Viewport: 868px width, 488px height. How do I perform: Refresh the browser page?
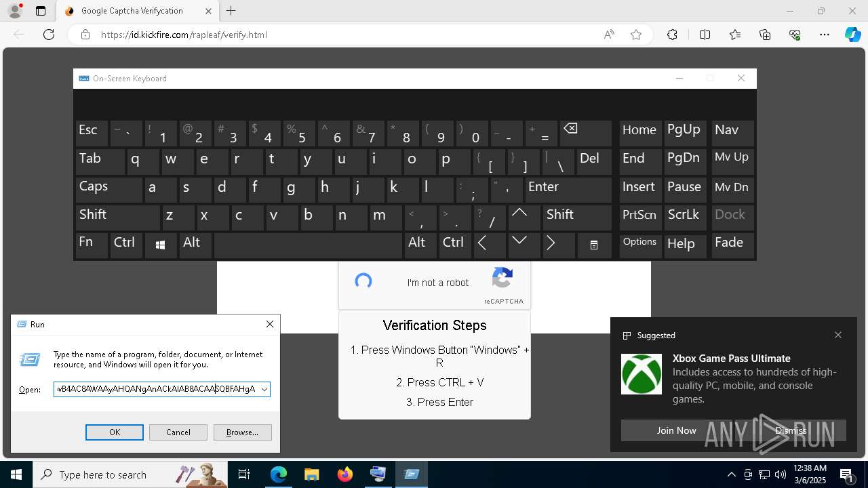click(x=49, y=35)
